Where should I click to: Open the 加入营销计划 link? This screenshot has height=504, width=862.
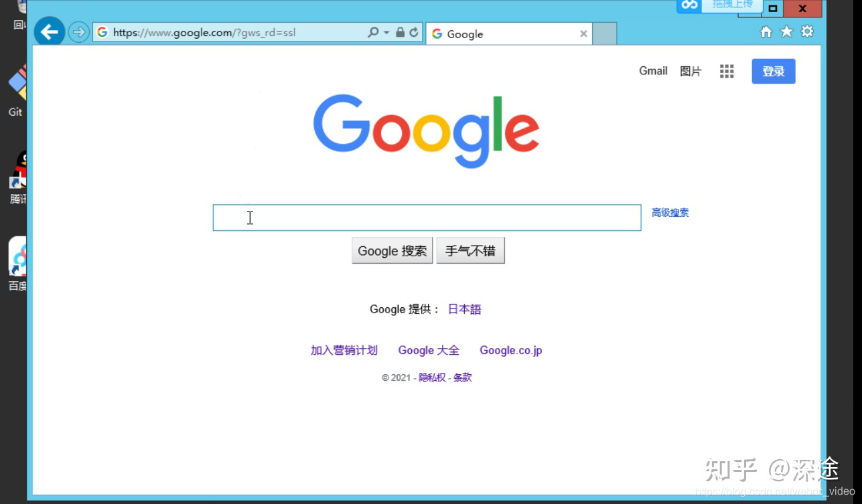pos(344,350)
